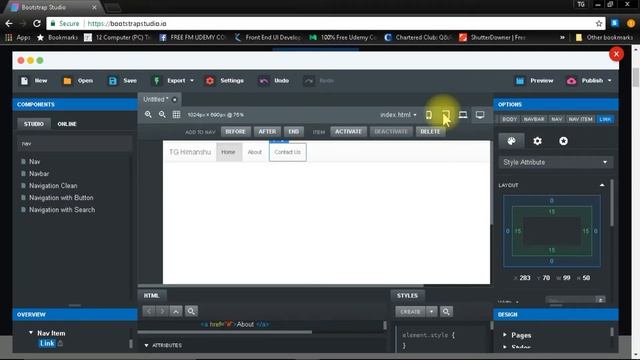Image resolution: width=640 pixels, height=360 pixels.
Task: Click the component search field
Action: pos(75,144)
